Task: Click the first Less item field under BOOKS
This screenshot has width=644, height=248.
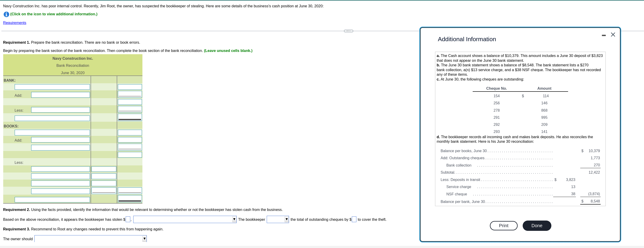Action: coord(60,169)
